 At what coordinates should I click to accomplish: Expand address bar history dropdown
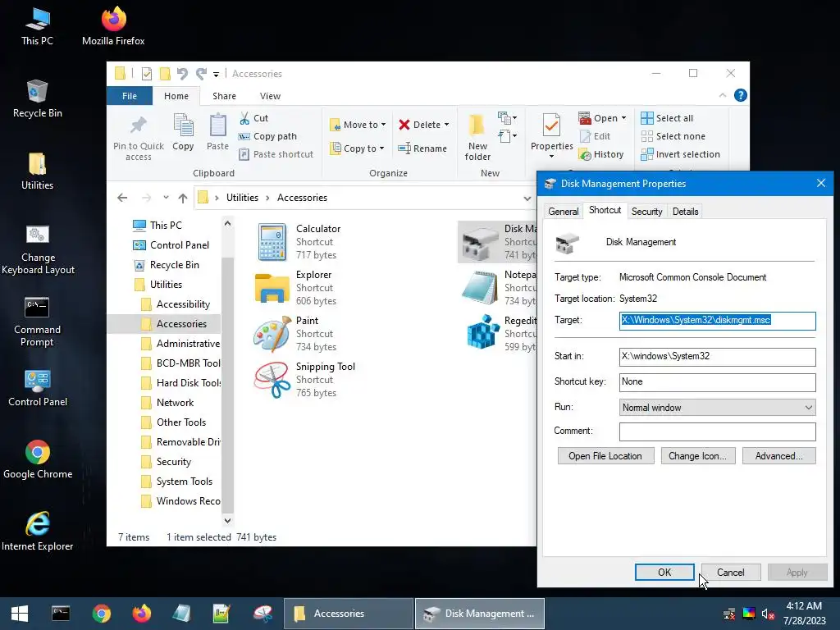pos(527,199)
